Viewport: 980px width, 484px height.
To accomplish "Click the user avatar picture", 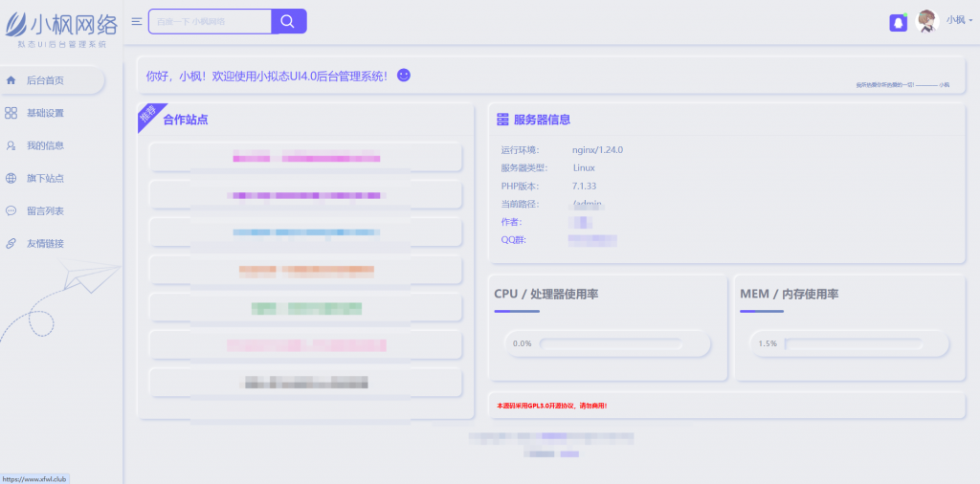I will pyautogui.click(x=927, y=21).
